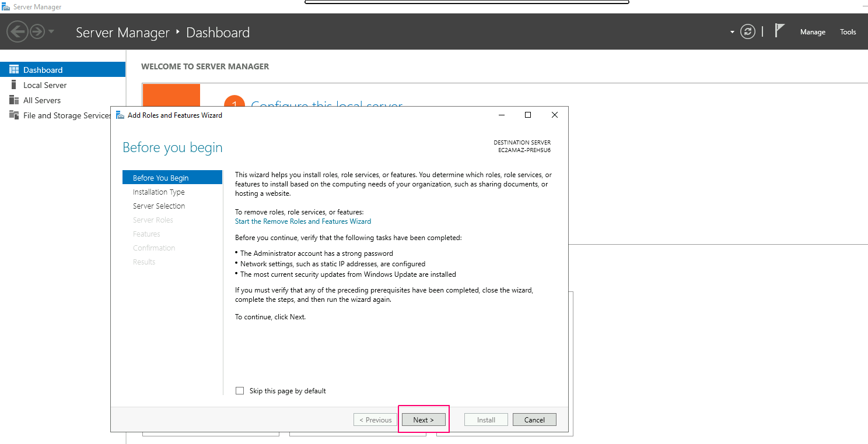868x444 pixels.
Task: Click the Before you begin page title
Action: (173, 147)
